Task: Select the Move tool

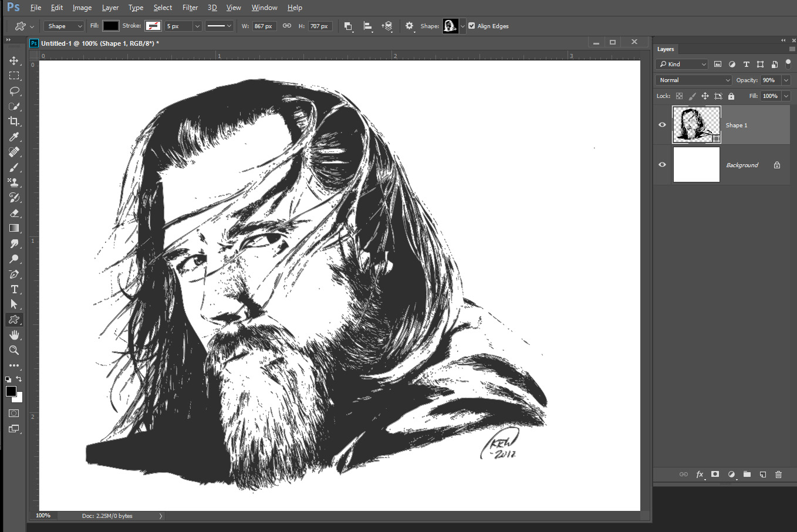Action: [14, 60]
